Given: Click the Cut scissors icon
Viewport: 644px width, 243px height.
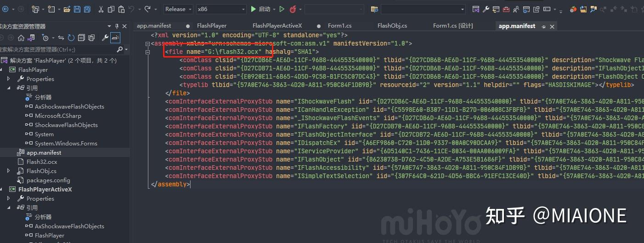Looking at the screenshot, I should [x=101, y=9].
